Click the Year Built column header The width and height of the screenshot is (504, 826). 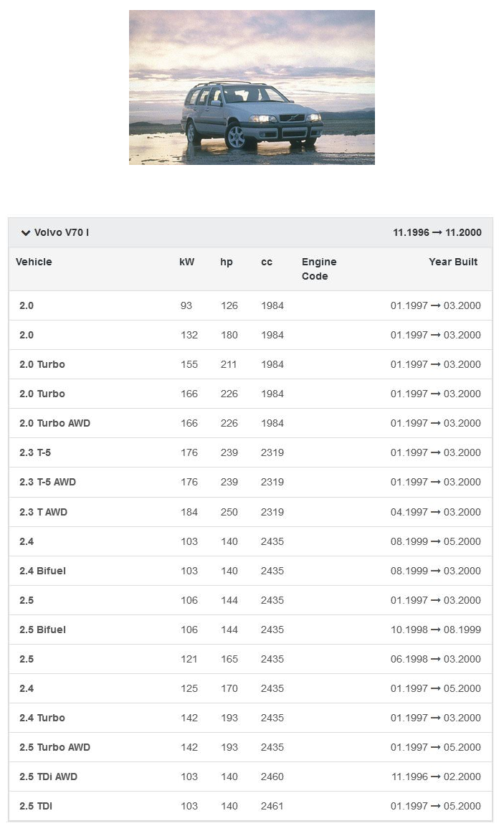(x=453, y=262)
